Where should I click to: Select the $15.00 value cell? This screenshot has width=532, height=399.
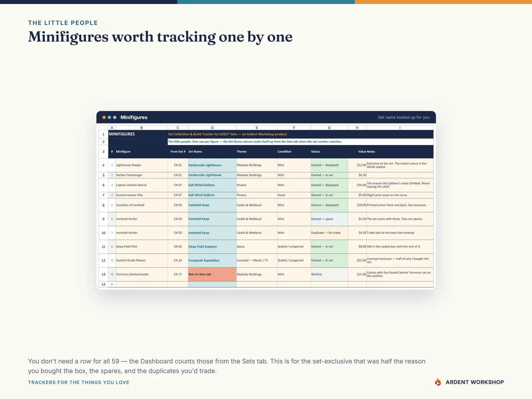tap(357, 274)
